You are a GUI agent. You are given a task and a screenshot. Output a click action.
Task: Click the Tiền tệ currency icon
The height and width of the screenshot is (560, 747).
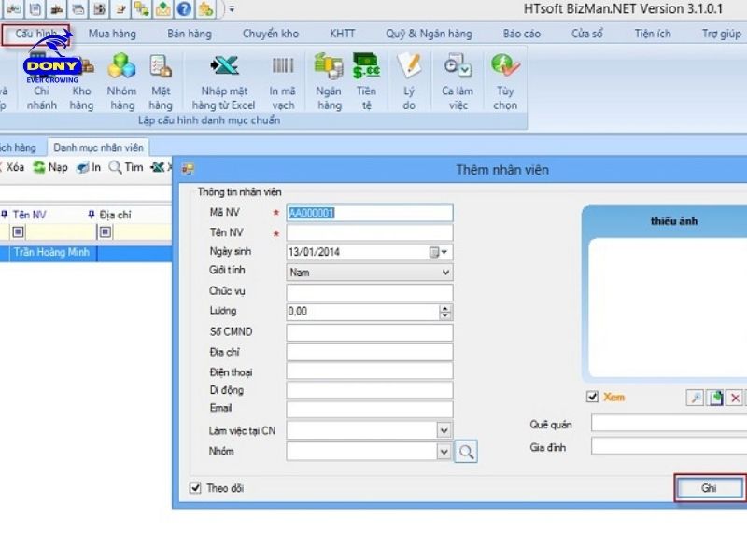click(366, 80)
